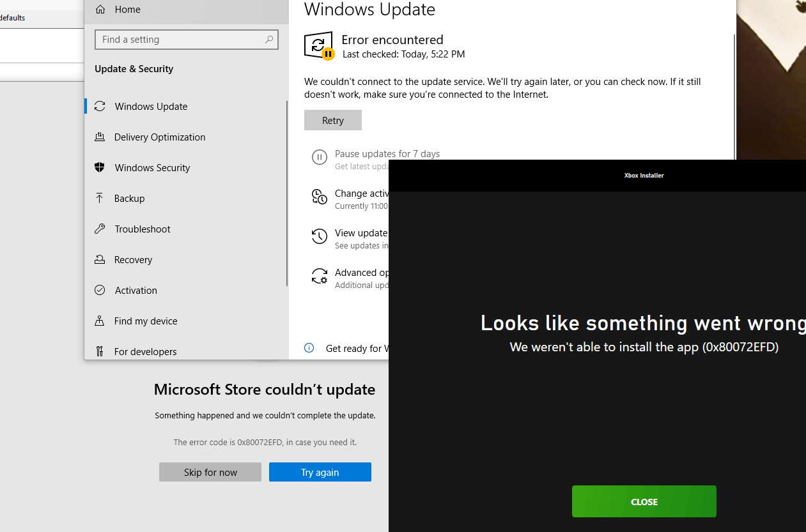Click Try again in Microsoft Store
This screenshot has width=806, height=532.
320,472
